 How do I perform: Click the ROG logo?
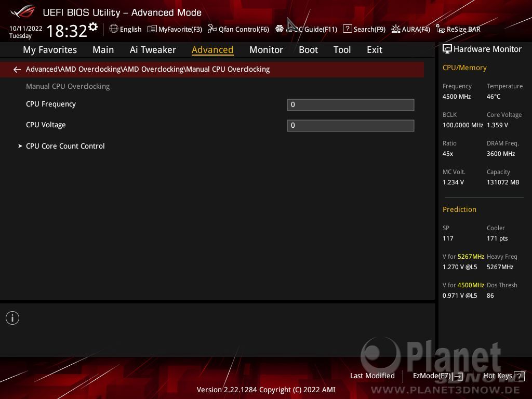[22, 11]
